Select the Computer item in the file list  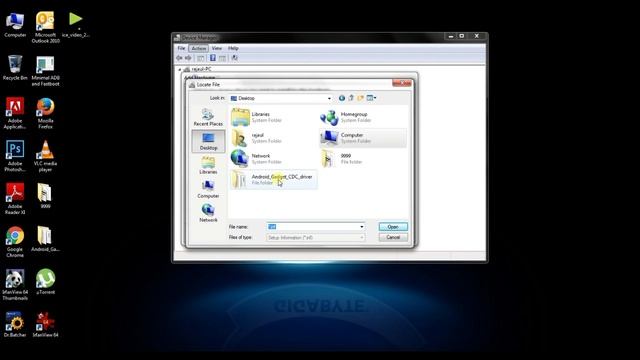click(362, 138)
